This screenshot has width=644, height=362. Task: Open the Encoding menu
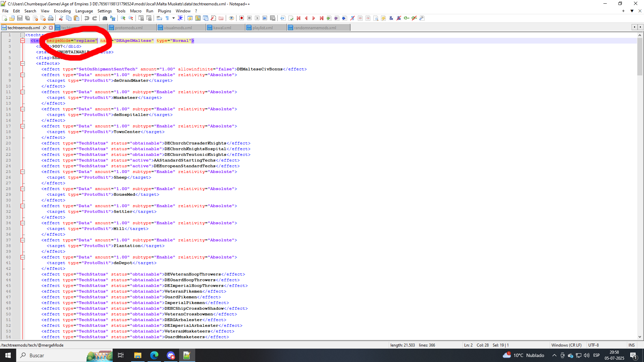point(62,11)
